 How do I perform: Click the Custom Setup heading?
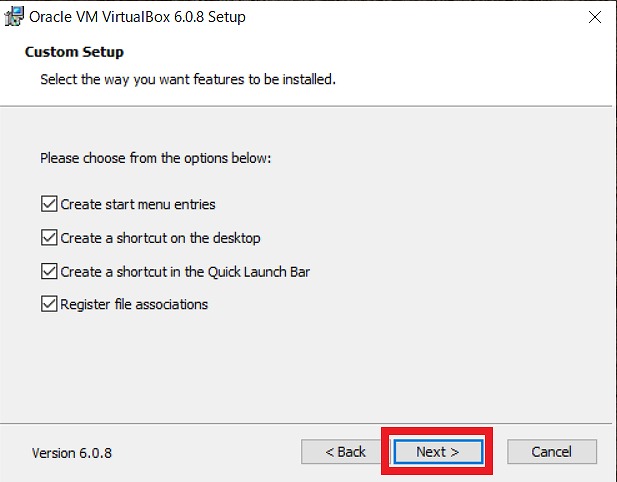click(74, 52)
